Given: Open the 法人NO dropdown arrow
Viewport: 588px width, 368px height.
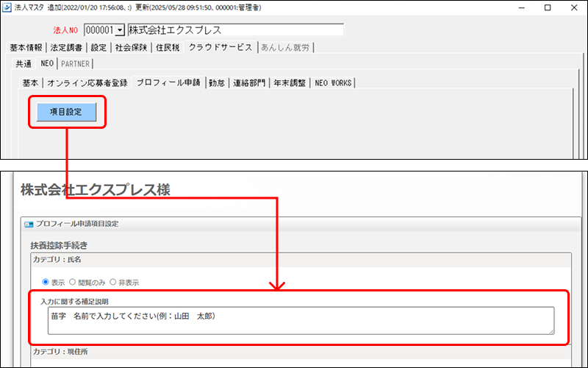Looking at the screenshot, I should pyautogui.click(x=120, y=30).
